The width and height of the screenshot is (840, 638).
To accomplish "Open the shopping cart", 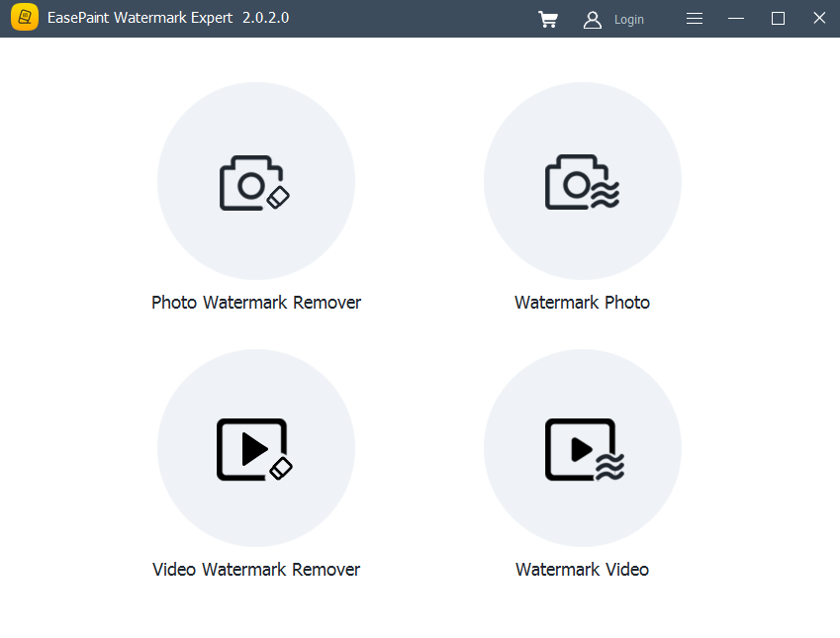I will point(548,19).
